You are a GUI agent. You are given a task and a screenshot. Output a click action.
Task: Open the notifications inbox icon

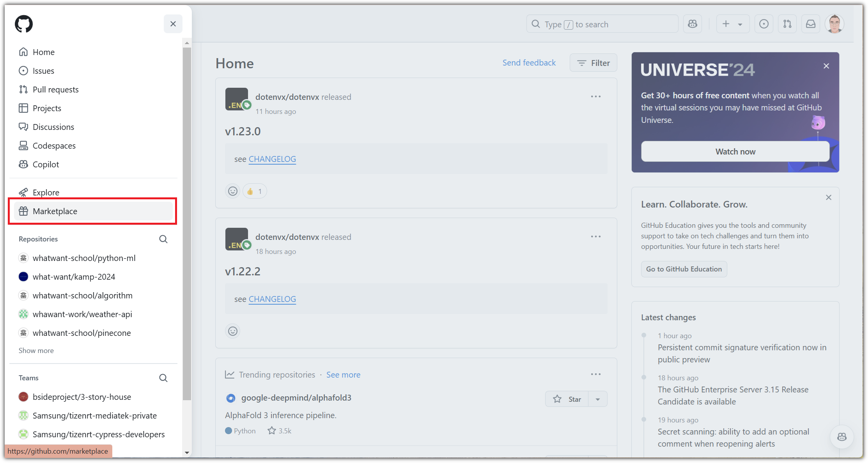coord(811,24)
